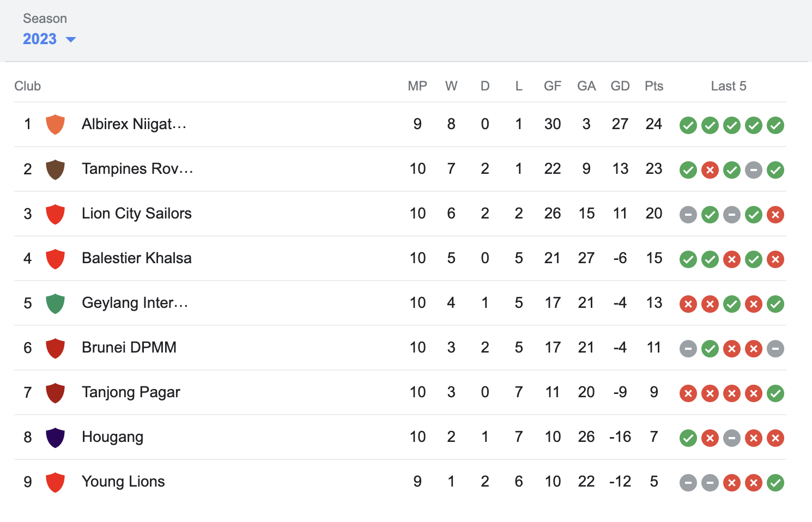
Task: Select the Young Lions team name
Action: click(x=123, y=482)
